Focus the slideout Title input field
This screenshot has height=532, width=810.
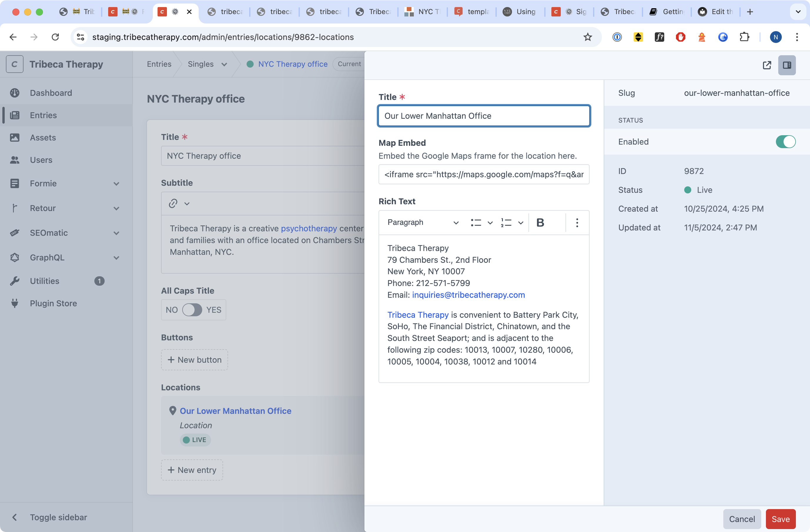[x=483, y=116]
